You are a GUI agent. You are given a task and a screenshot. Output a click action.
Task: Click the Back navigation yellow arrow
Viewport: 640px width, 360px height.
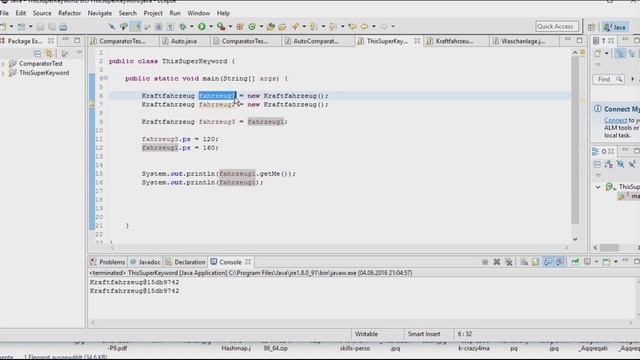click(x=364, y=27)
